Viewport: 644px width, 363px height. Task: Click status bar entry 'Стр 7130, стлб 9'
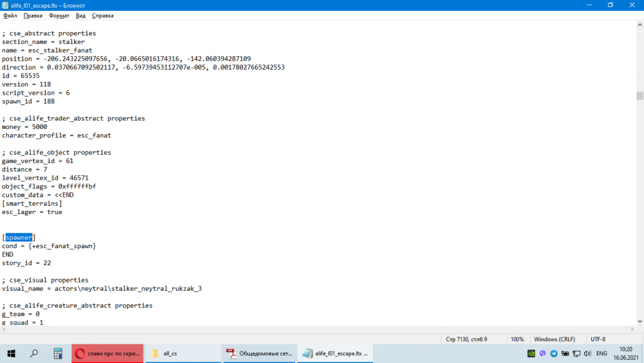tap(466, 340)
